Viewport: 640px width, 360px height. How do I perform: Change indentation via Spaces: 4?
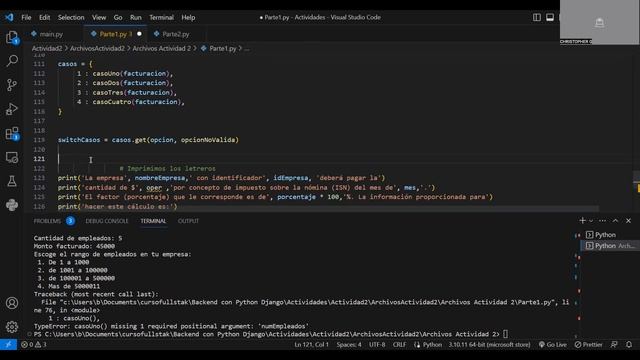point(349,344)
